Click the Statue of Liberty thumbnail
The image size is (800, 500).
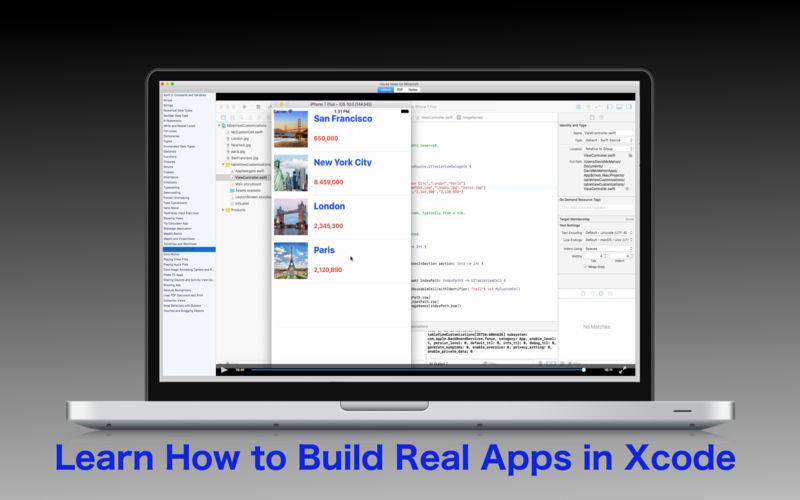291,173
